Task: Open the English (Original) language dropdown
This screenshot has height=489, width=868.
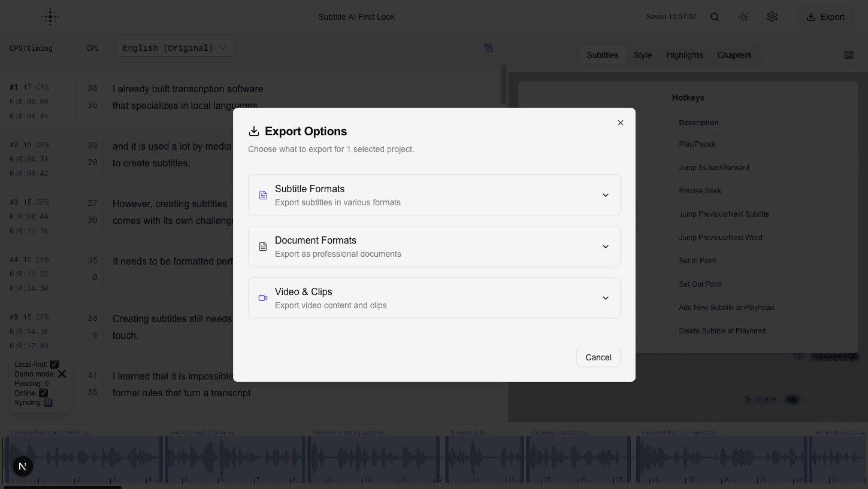Action: (174, 48)
